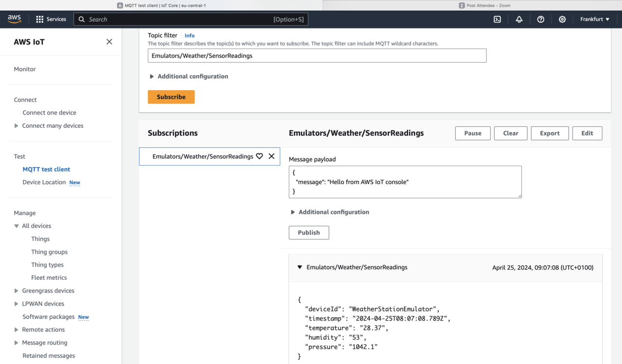Open the notifications bell icon

point(519,19)
